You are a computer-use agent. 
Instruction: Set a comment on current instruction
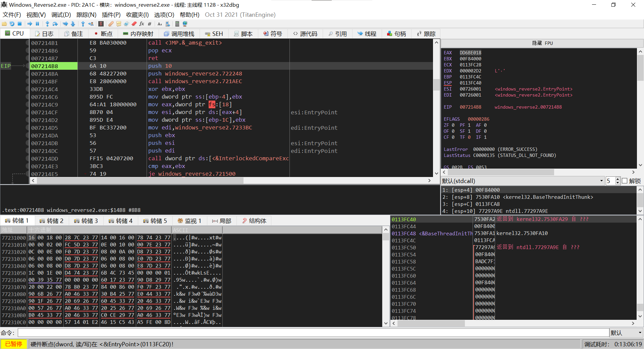click(119, 24)
